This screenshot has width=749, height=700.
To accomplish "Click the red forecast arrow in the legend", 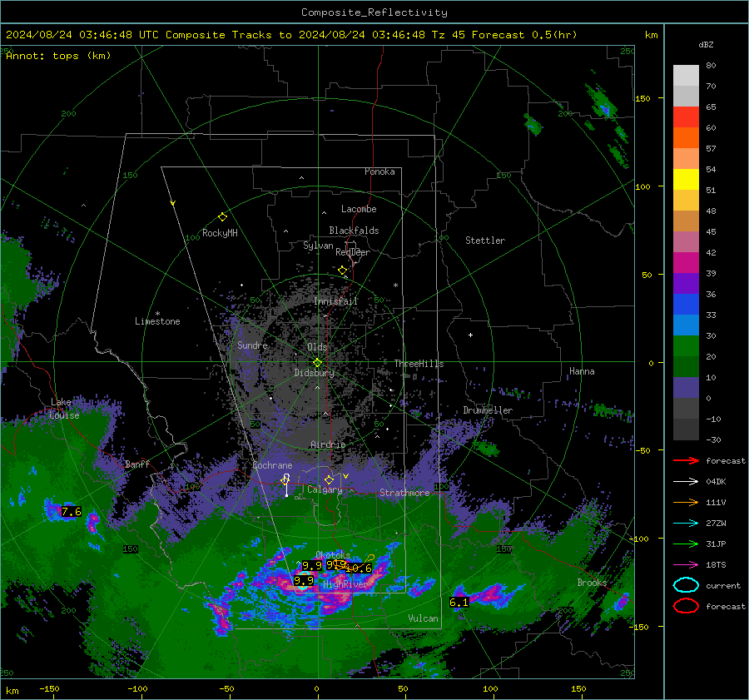I will pyautogui.click(x=686, y=460).
